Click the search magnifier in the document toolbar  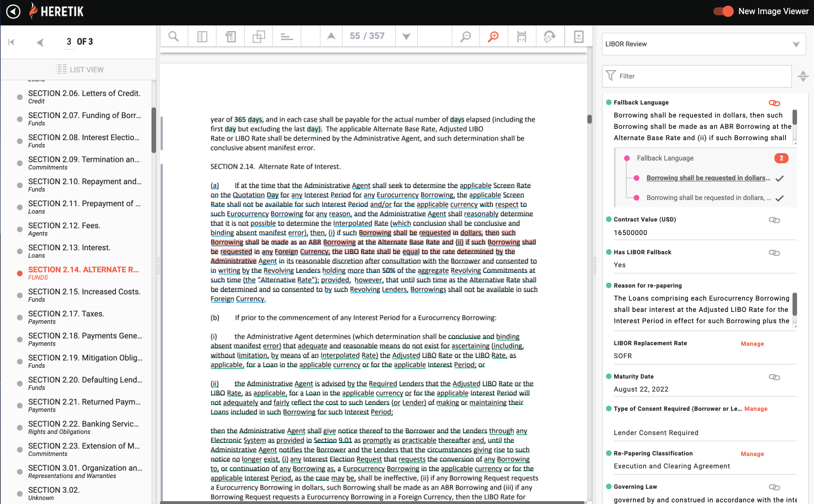pyautogui.click(x=174, y=37)
